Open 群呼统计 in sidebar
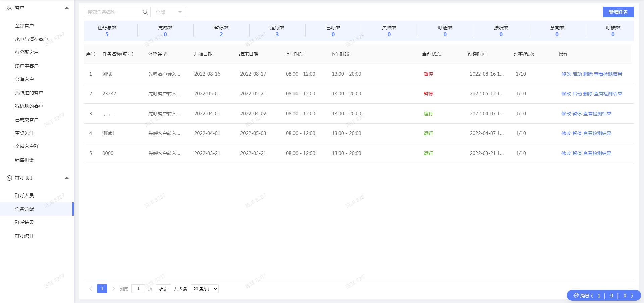 coord(24,236)
